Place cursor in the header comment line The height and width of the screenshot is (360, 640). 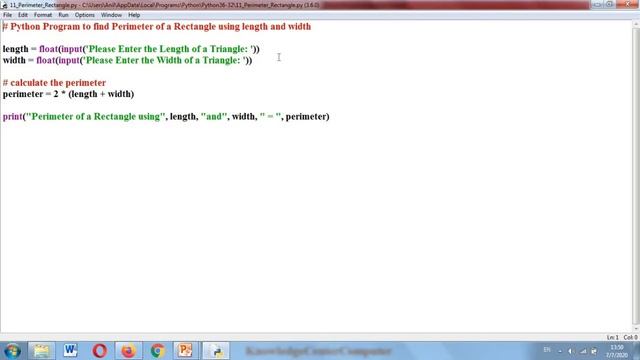point(157,27)
